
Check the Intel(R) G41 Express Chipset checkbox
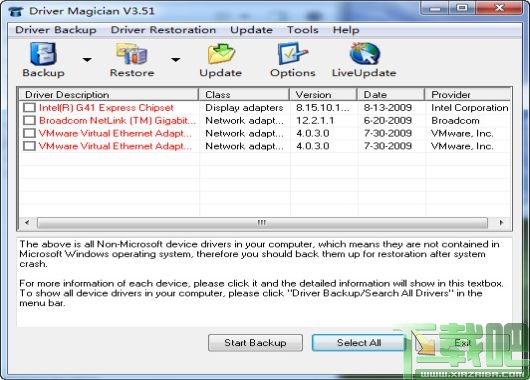click(29, 108)
